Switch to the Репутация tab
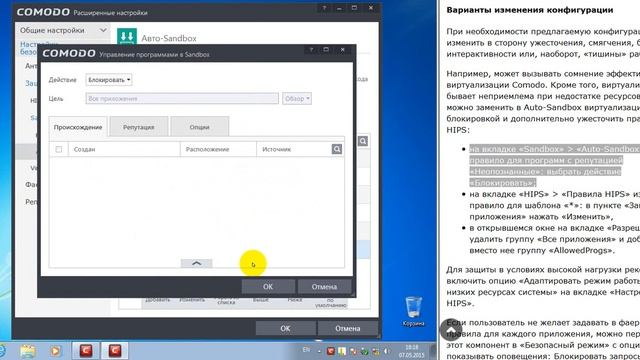 pyautogui.click(x=139, y=127)
